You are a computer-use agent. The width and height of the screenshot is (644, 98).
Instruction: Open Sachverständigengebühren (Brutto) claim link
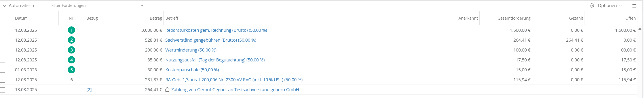pos(211,40)
